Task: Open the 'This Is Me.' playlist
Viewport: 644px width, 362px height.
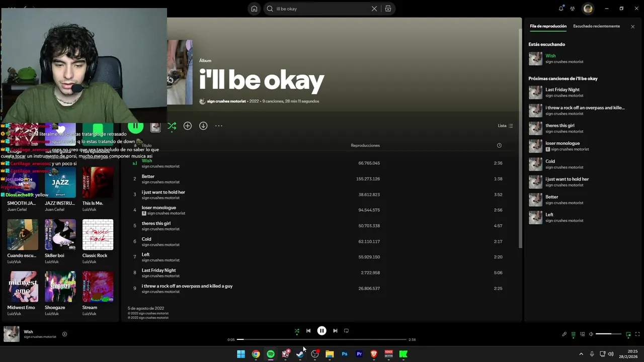Action: coord(98,183)
